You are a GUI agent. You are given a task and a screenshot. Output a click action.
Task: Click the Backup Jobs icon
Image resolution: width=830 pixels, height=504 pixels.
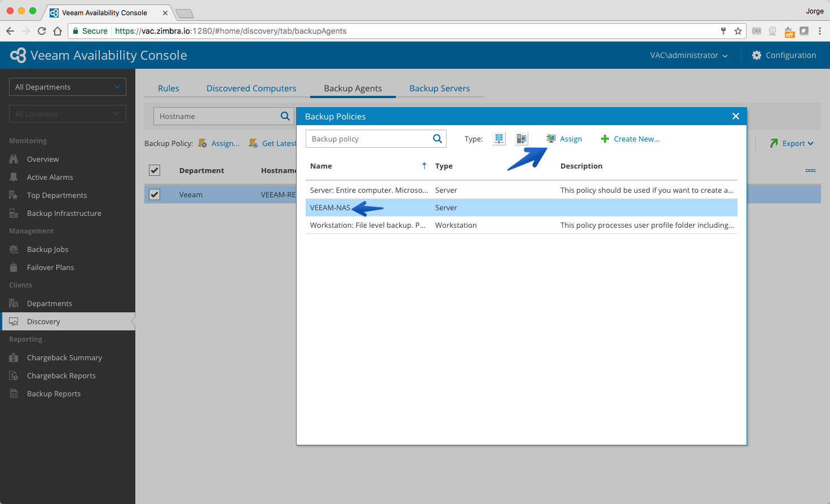point(14,249)
